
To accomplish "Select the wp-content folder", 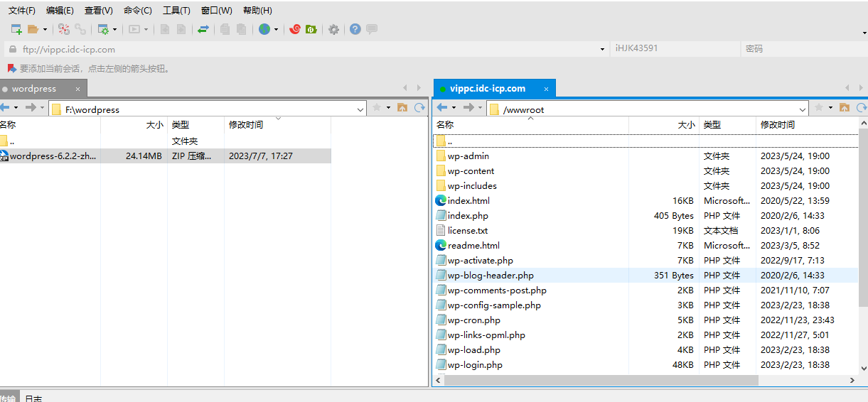I will coord(645,170).
